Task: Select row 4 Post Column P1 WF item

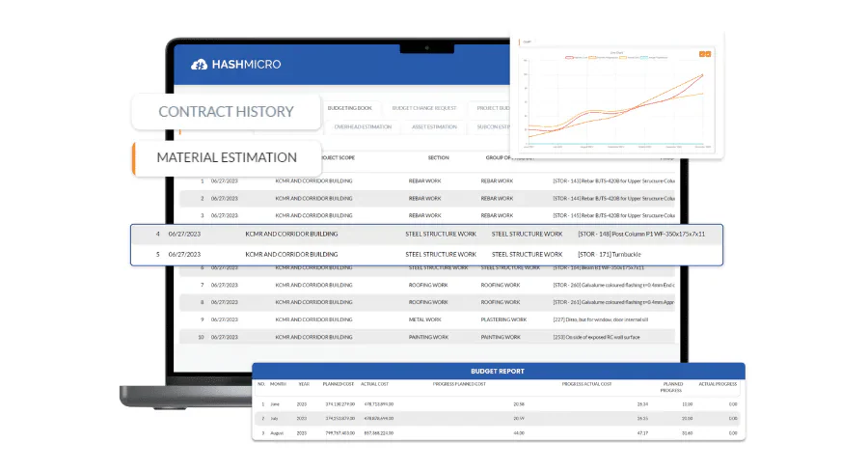Action: [x=427, y=235]
